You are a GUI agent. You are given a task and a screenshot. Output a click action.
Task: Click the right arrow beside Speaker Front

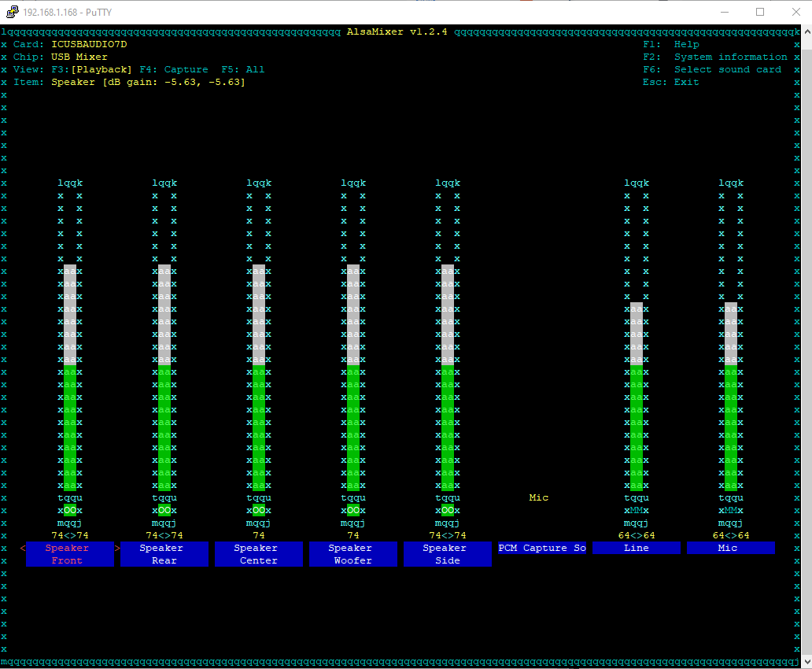117,548
